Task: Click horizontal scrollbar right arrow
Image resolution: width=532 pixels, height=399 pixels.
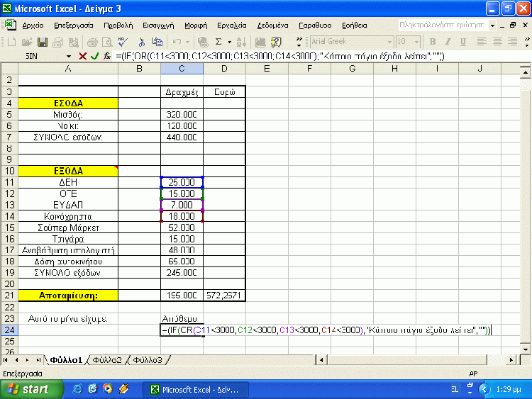Action: (x=511, y=360)
